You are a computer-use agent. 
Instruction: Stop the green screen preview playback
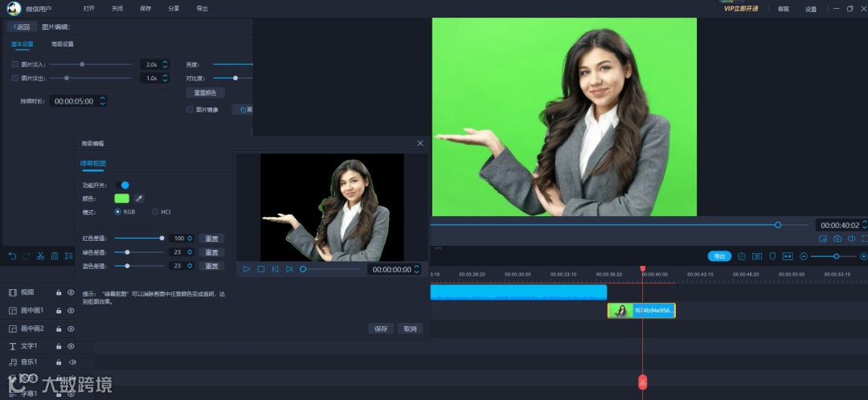(261, 269)
